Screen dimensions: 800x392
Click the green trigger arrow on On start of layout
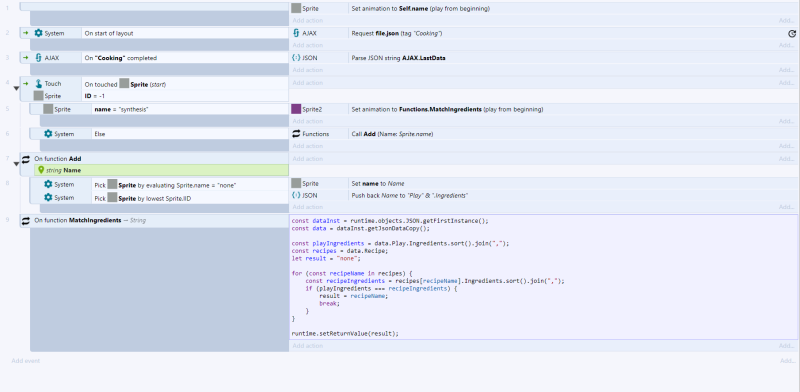point(26,33)
